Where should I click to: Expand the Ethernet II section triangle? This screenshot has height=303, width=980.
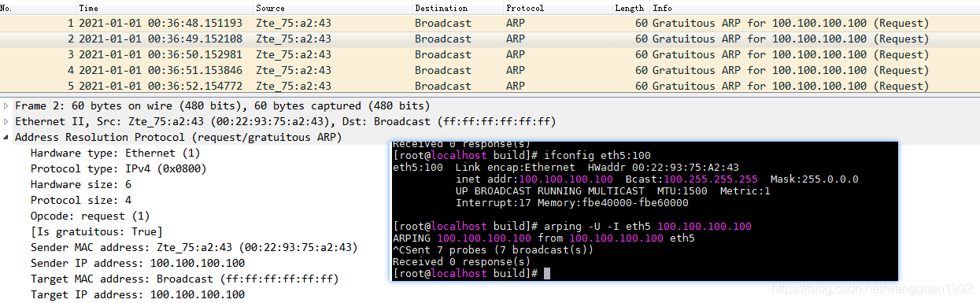pos(7,122)
